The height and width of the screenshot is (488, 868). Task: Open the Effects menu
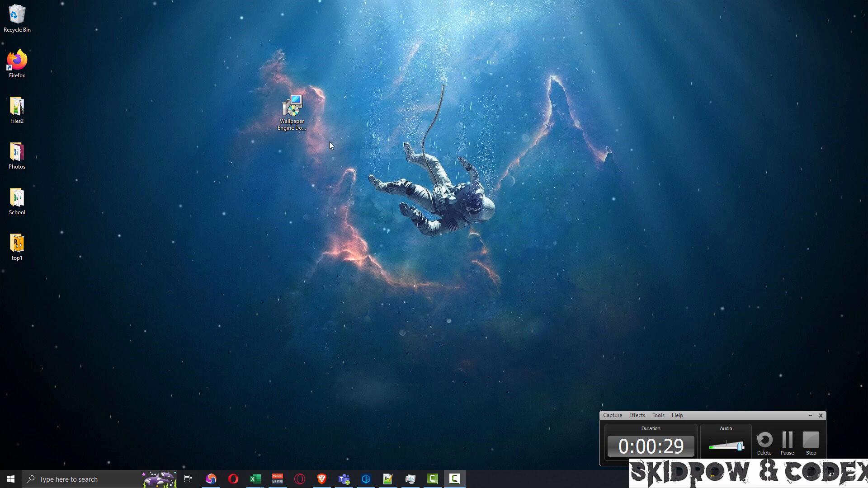click(637, 415)
